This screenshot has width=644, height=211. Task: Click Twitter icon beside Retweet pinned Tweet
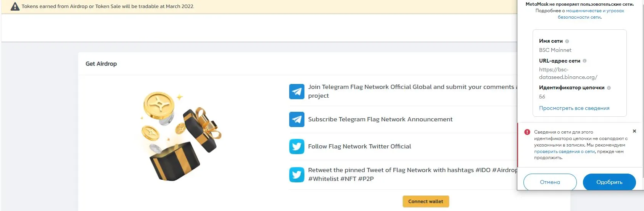pyautogui.click(x=297, y=175)
